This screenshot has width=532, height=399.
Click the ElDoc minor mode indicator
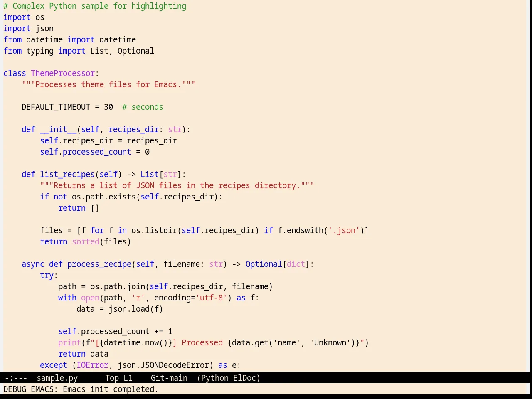245,378
